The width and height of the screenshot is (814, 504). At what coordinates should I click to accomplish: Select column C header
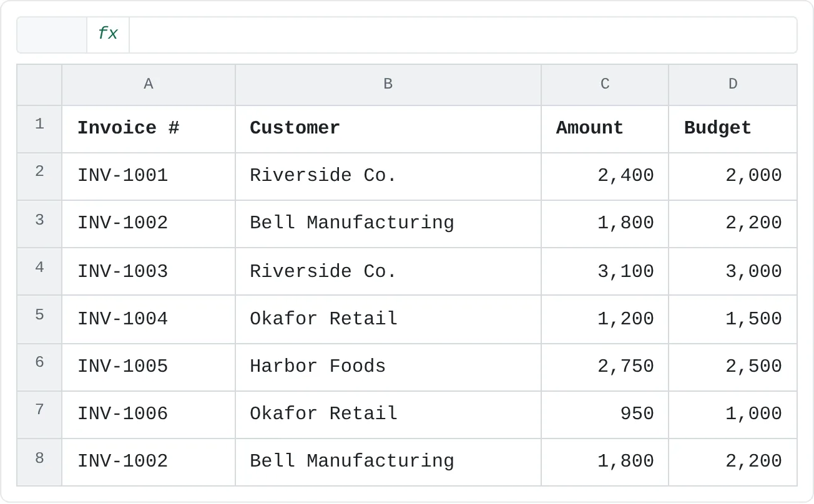point(605,85)
